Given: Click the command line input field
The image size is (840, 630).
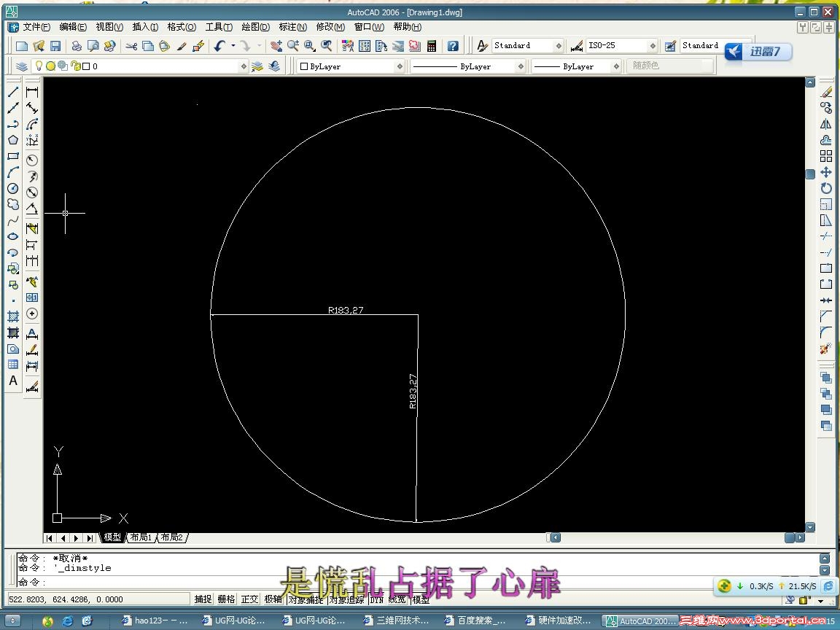Looking at the screenshot, I should click(x=418, y=582).
